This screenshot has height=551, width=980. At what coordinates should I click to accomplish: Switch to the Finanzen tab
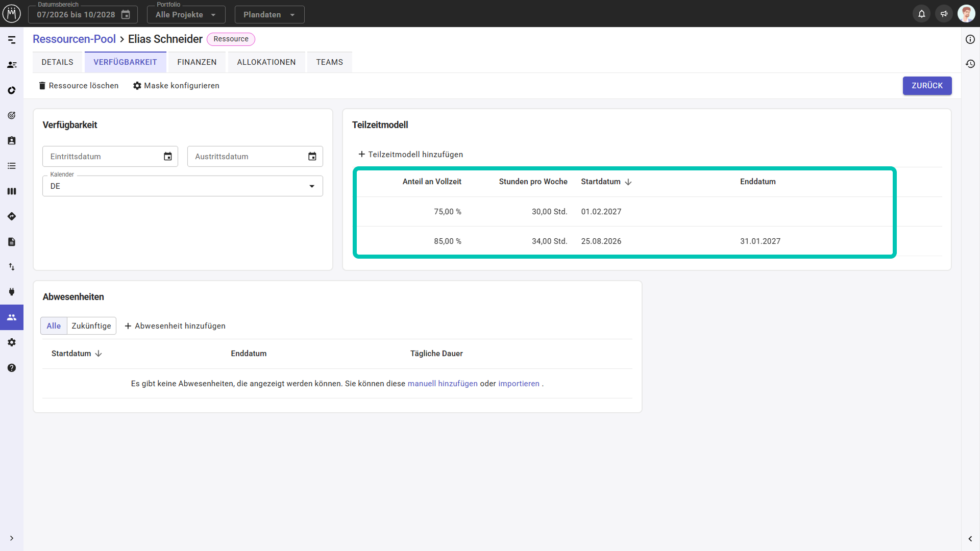197,62
